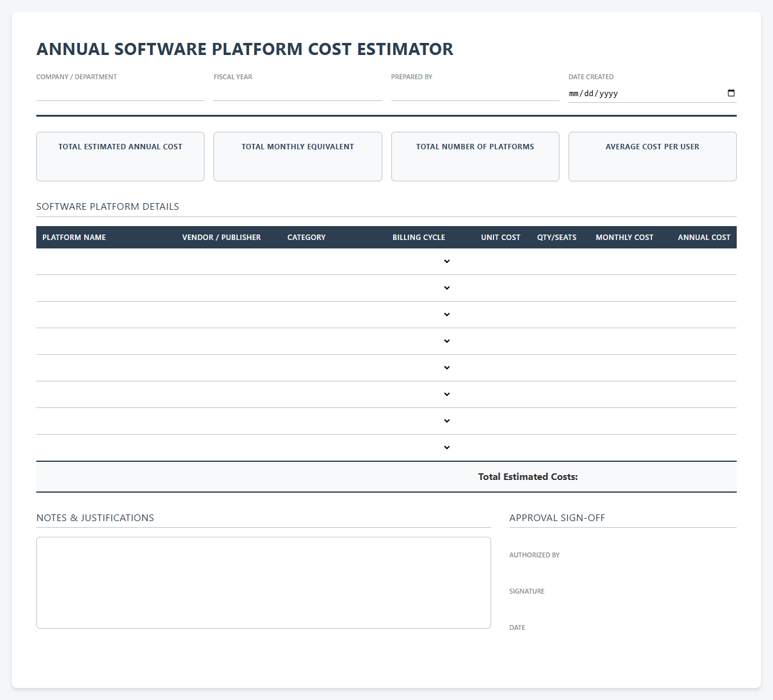The height and width of the screenshot is (700, 773).
Task: Open Billing Cycle dropdown in eighth table row
Action: click(x=421, y=447)
